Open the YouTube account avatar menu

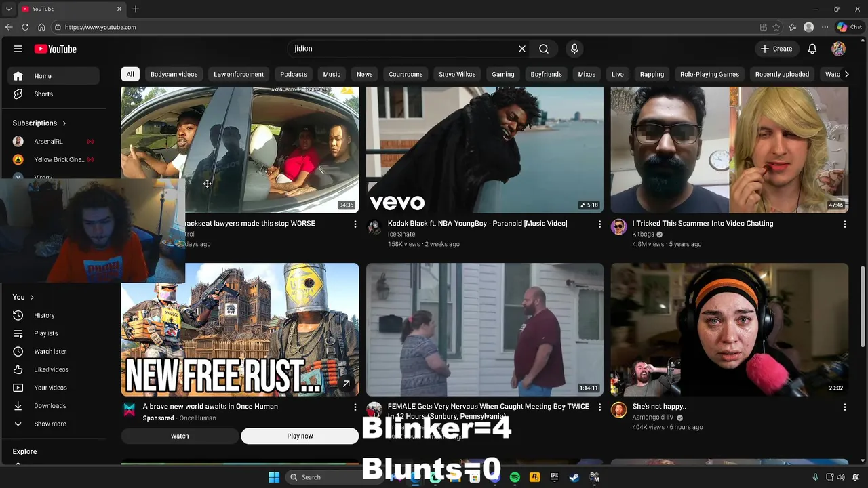pos(839,49)
